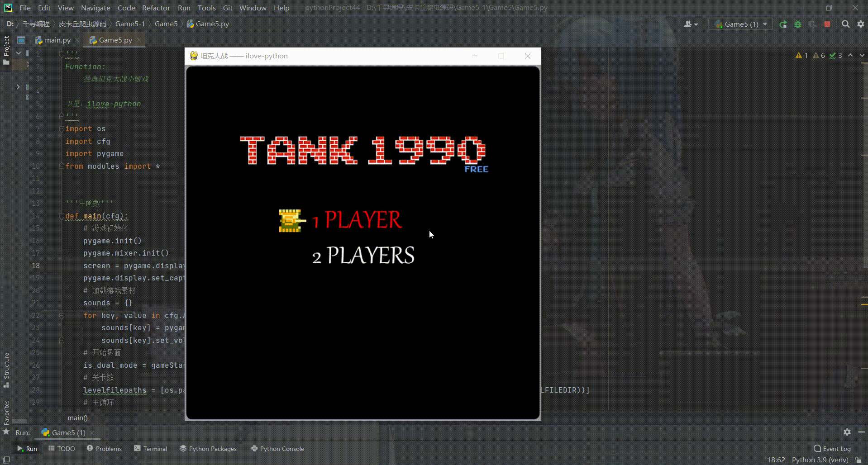
Task: Open the Navigate menu
Action: point(95,8)
